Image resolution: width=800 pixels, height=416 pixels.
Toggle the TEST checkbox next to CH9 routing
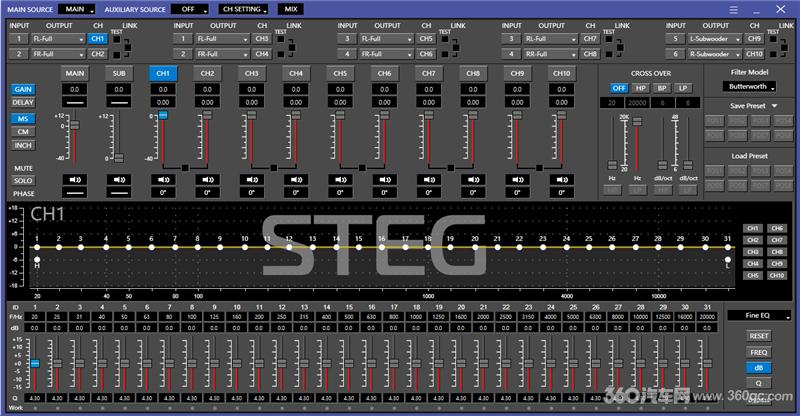coord(773,39)
